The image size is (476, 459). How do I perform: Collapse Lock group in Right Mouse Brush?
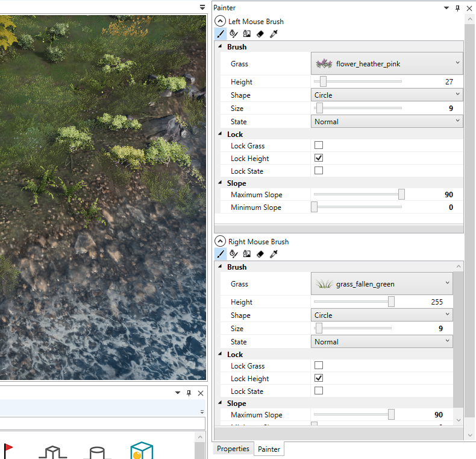(220, 354)
